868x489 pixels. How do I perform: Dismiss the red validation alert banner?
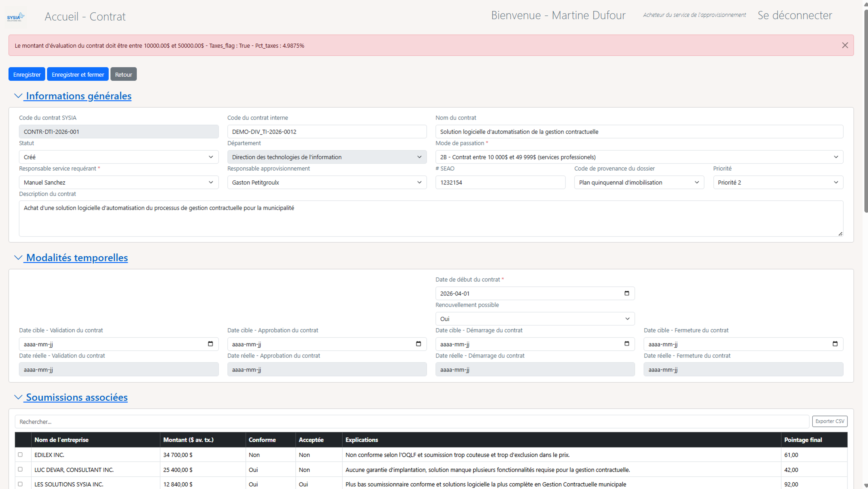click(x=845, y=45)
